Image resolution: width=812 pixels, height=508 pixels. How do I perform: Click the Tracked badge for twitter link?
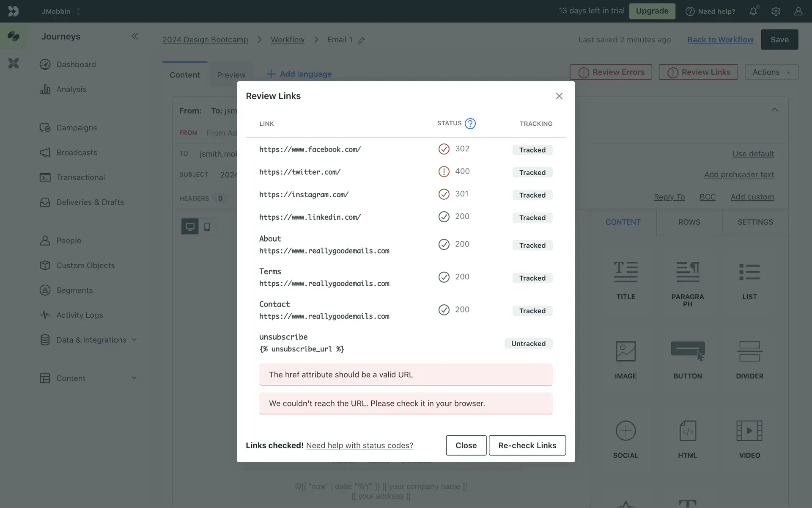(532, 173)
